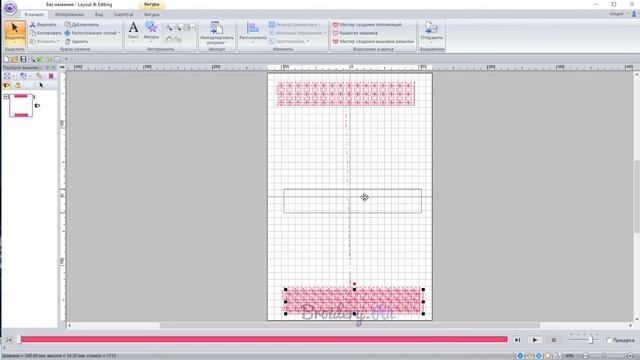
Task: Click the needle edit icon in sewing order panel
Action: [x=39, y=76]
